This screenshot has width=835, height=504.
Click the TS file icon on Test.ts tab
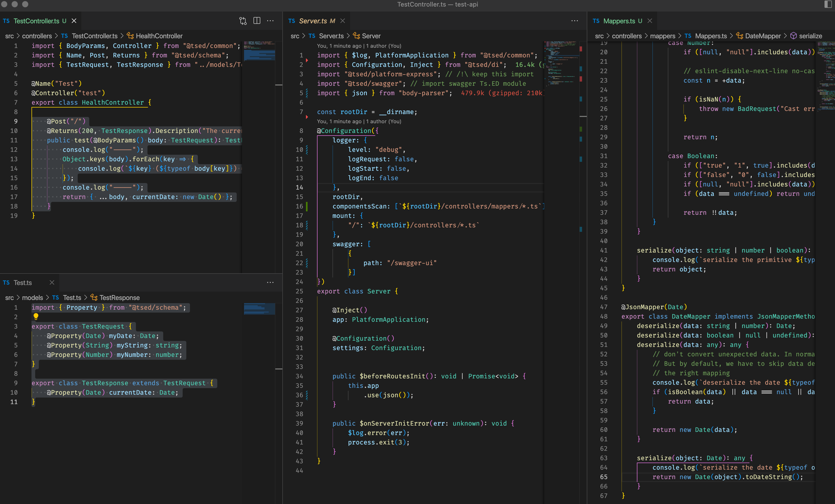click(x=6, y=282)
